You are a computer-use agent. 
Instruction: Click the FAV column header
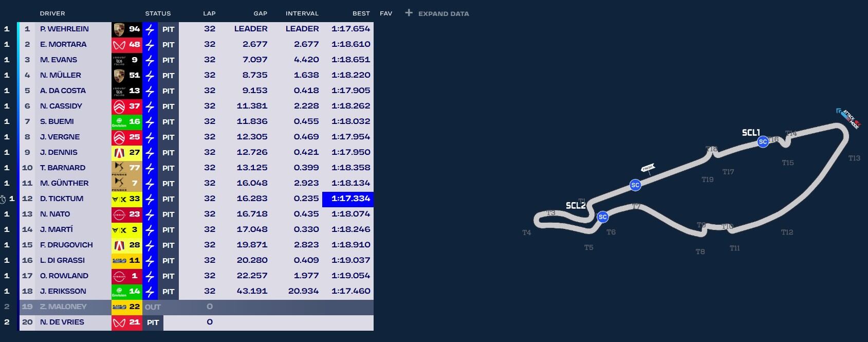point(386,13)
